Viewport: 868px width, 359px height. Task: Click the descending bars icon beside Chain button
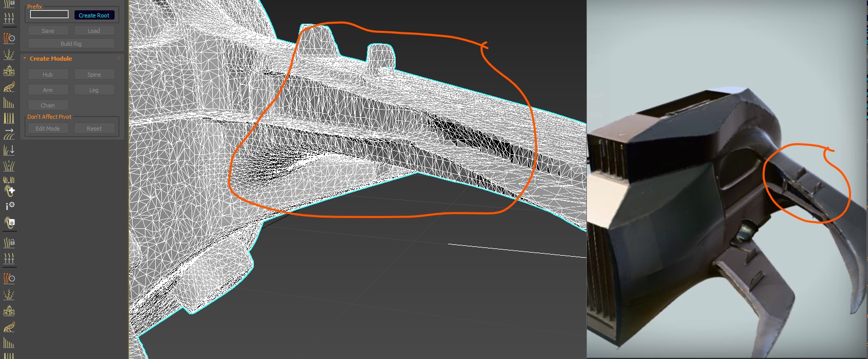9,102
